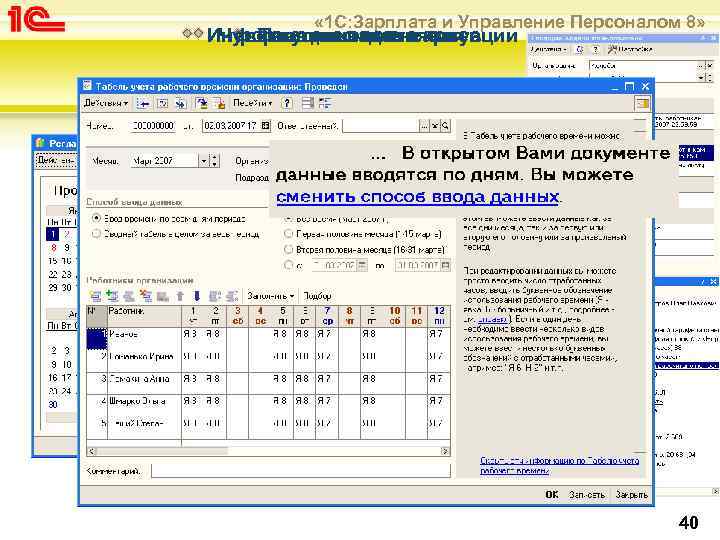Click link 'Скрыть эту информацию по Табелю учета'
The image size is (720, 540).
[559, 465]
